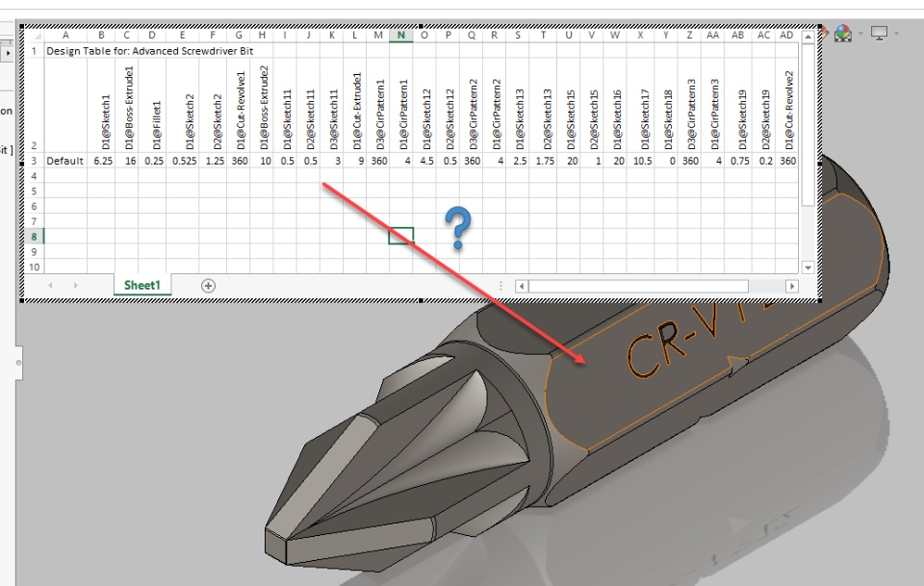The image size is (924, 586).
Task: Select the 'D1@Cut-Extrude1' header cell
Action: coord(355,106)
